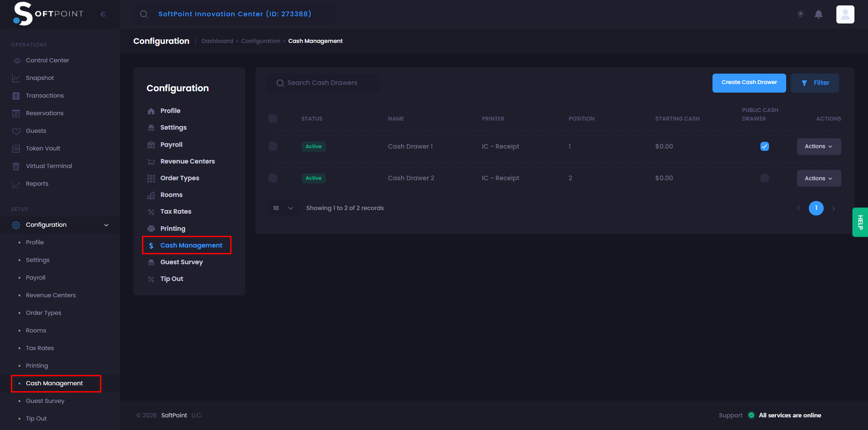Viewport: 868px width, 430px height.
Task: Click the notification bell icon
Action: 818,14
